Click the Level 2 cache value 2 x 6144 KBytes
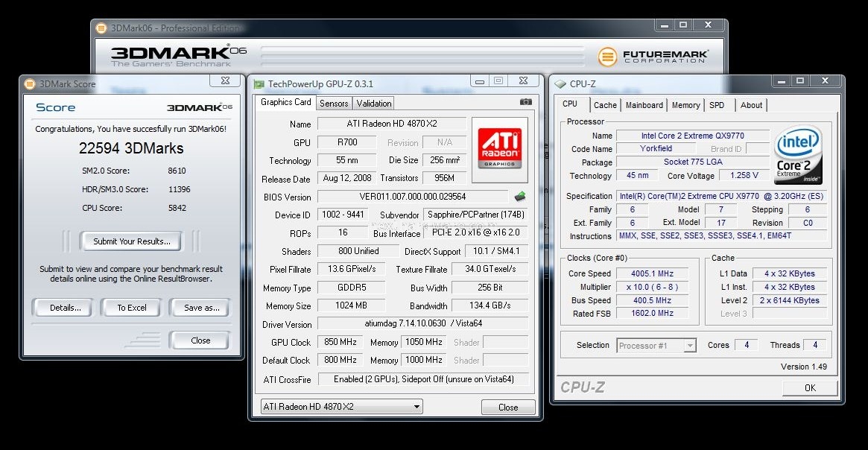The height and width of the screenshot is (450, 868). [x=789, y=300]
